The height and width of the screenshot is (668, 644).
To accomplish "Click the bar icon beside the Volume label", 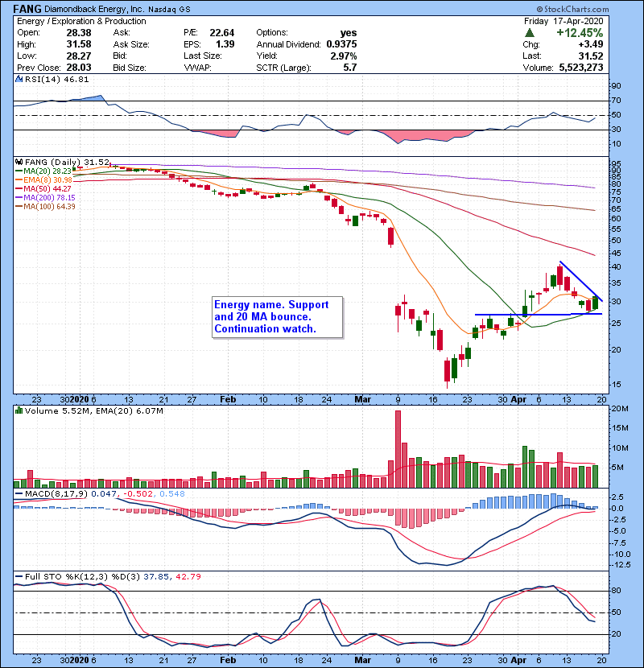I will (19, 410).
